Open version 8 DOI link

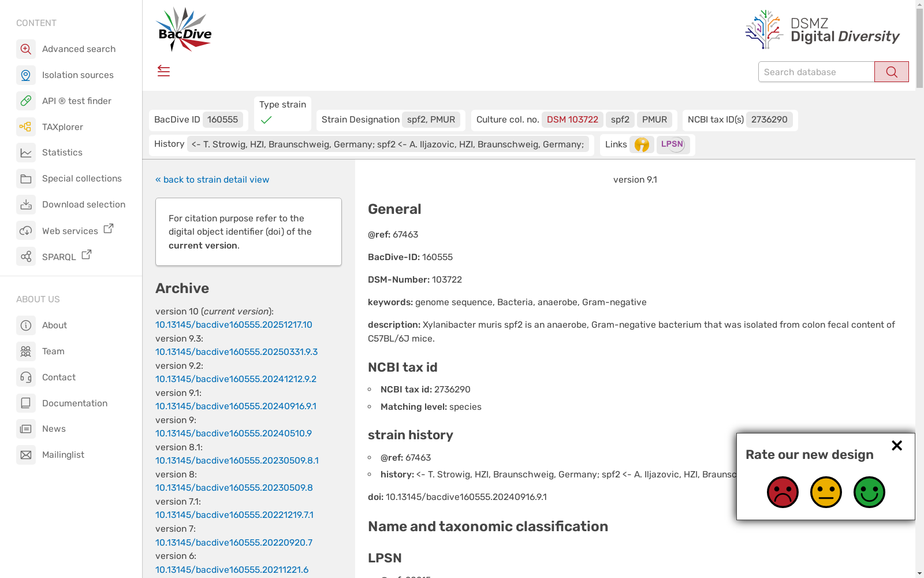[234, 488]
